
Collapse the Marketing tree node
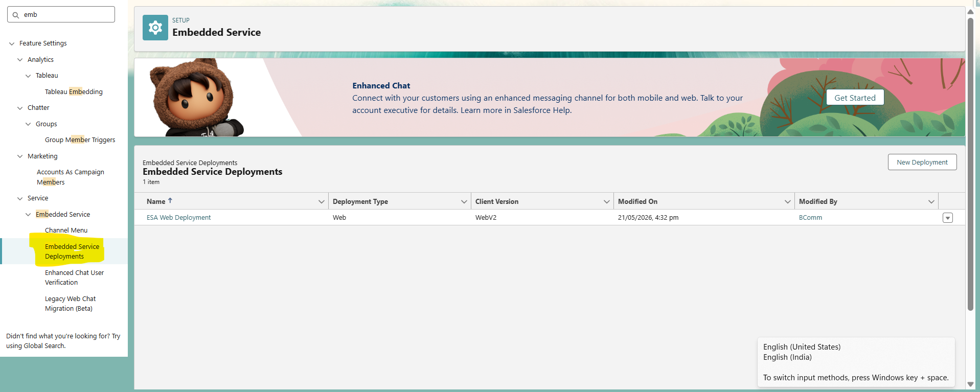point(20,156)
